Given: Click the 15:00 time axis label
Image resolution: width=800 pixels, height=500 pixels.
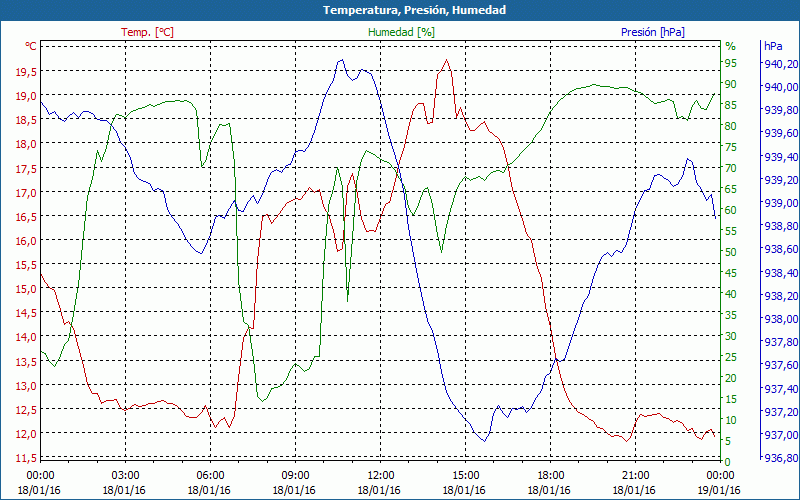Looking at the screenshot, I should pyautogui.click(x=465, y=476).
